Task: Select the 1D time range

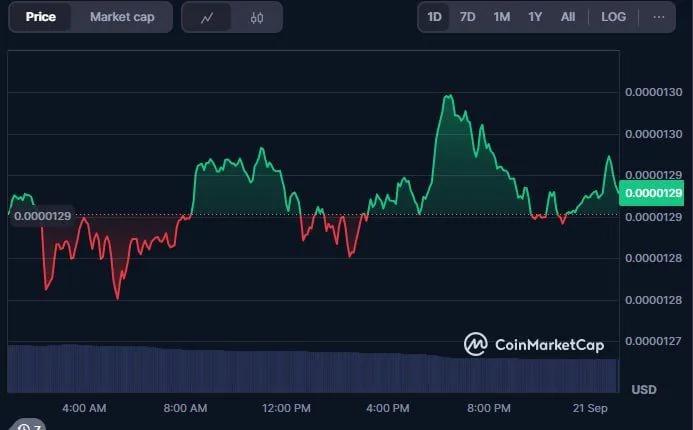Action: coord(435,17)
